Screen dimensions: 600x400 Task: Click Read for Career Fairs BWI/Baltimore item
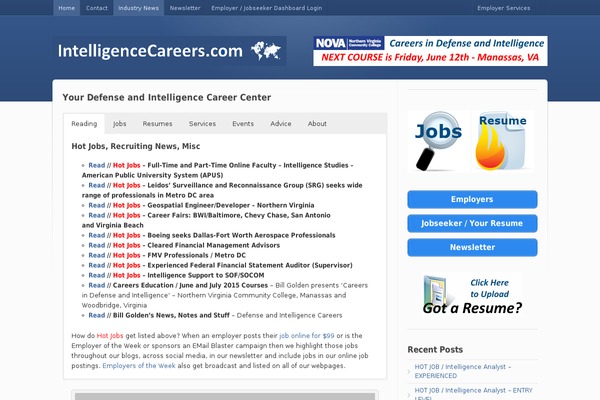[96, 215]
